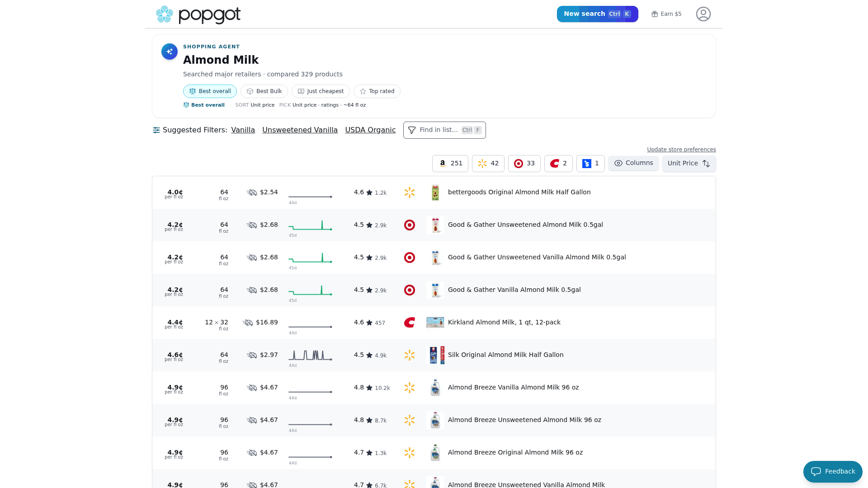This screenshot has width=868, height=488.
Task: Focus the Find in list input field
Action: pos(444,130)
